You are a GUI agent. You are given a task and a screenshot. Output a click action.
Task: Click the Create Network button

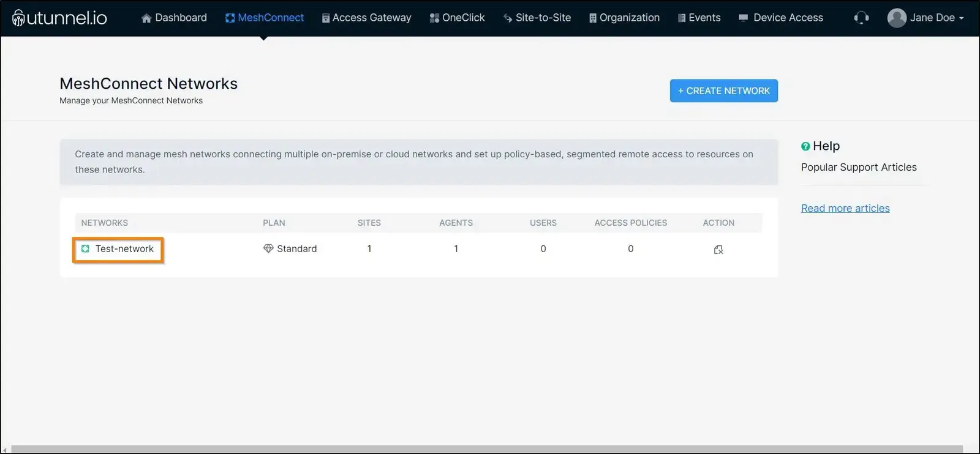724,91
